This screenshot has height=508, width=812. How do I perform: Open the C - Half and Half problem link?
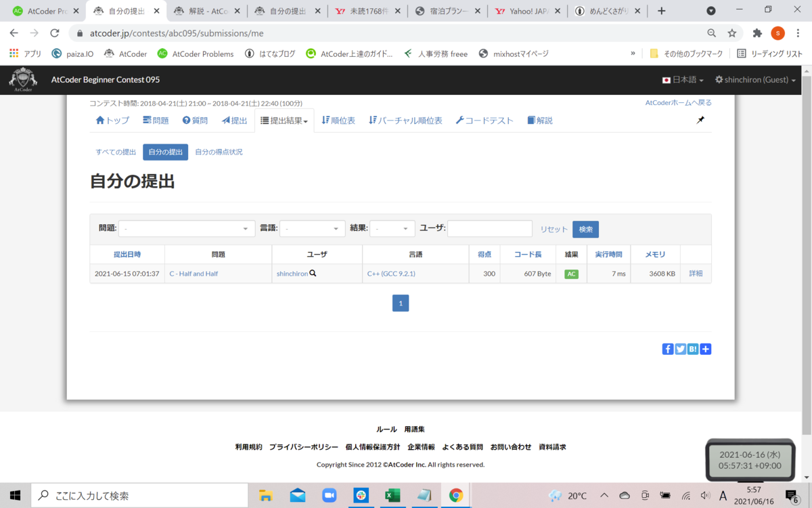[194, 273]
